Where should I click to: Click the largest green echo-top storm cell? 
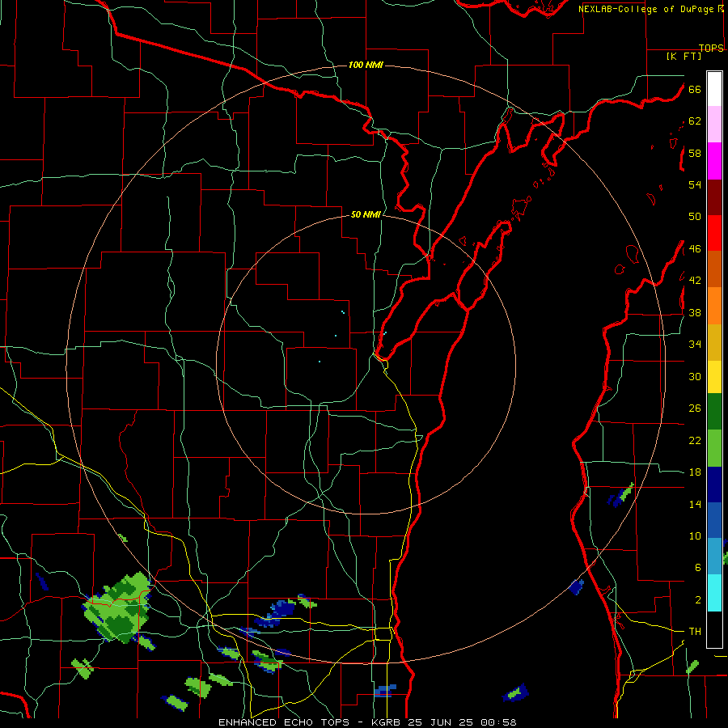pos(118,608)
